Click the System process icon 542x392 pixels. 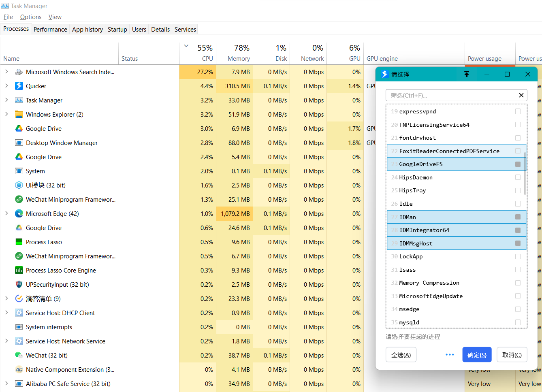pos(19,171)
